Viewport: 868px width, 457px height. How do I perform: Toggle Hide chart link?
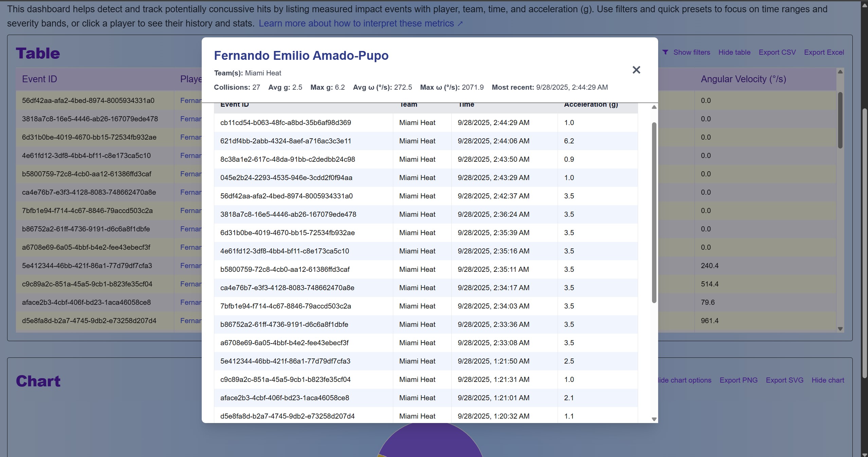point(828,380)
